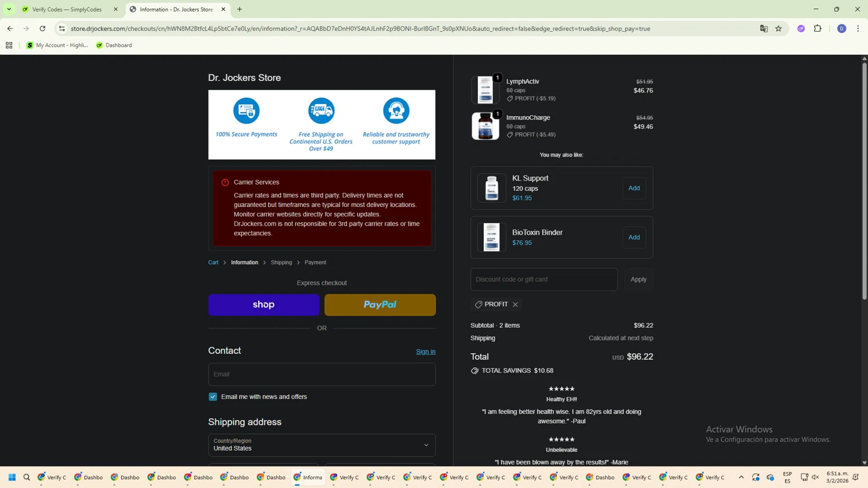Open the ESP ES language indicator
This screenshot has height=488, width=868.
point(788,477)
